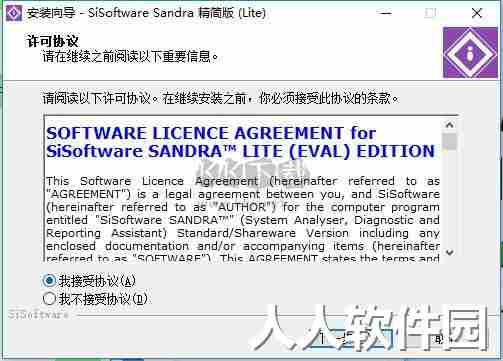
Task: Select the 我接受协议(A) radio button
Action: (49, 281)
